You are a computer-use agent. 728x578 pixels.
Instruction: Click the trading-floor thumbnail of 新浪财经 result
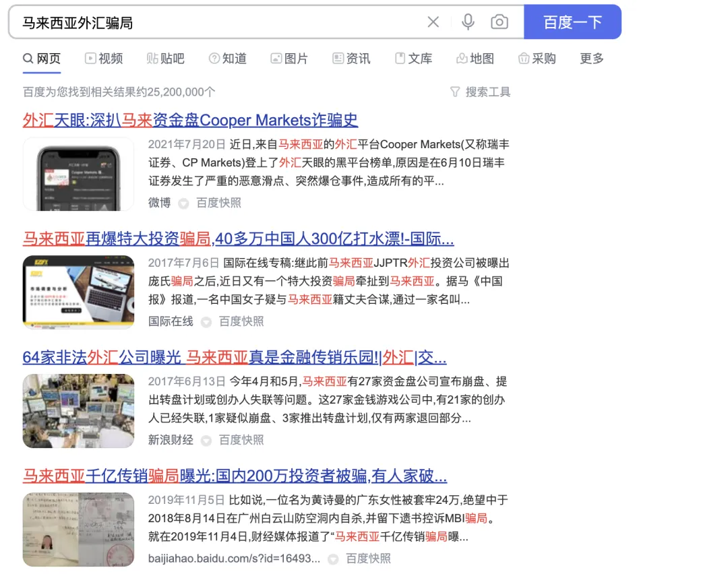[x=78, y=411]
